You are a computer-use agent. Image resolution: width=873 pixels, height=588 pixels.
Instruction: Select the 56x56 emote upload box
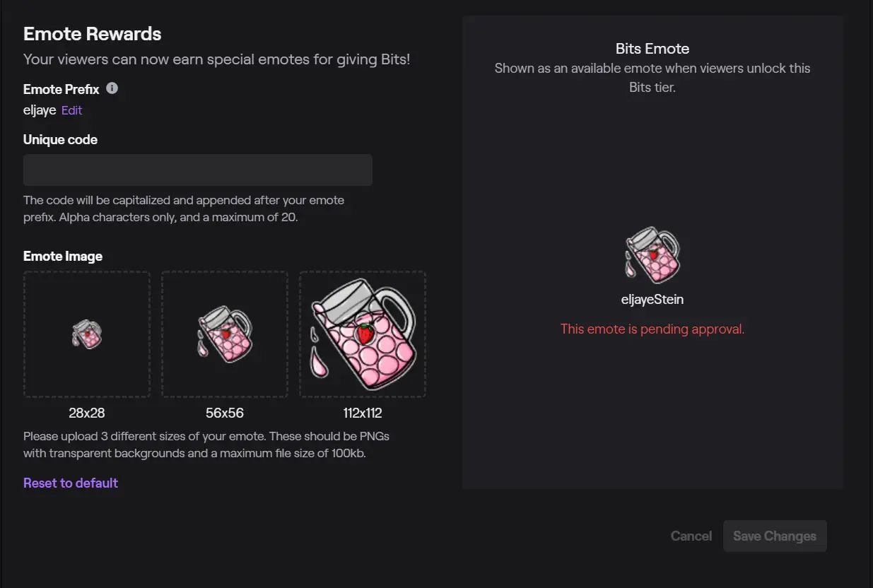point(225,334)
